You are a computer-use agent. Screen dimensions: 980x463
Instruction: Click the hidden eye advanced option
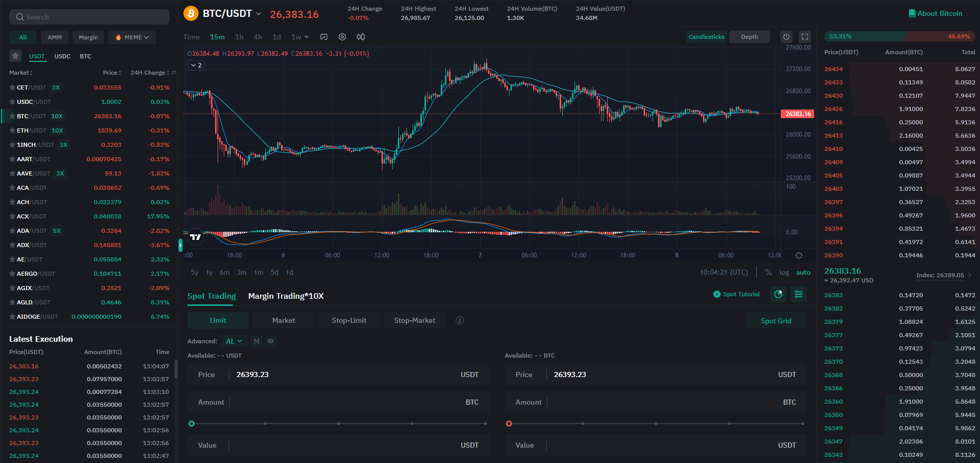point(271,341)
